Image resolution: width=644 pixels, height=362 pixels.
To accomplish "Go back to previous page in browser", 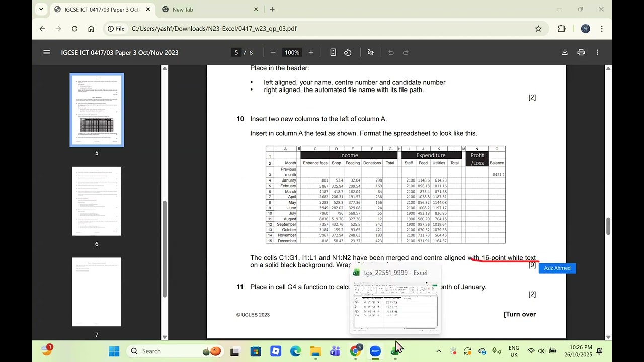I will click(x=42, y=29).
